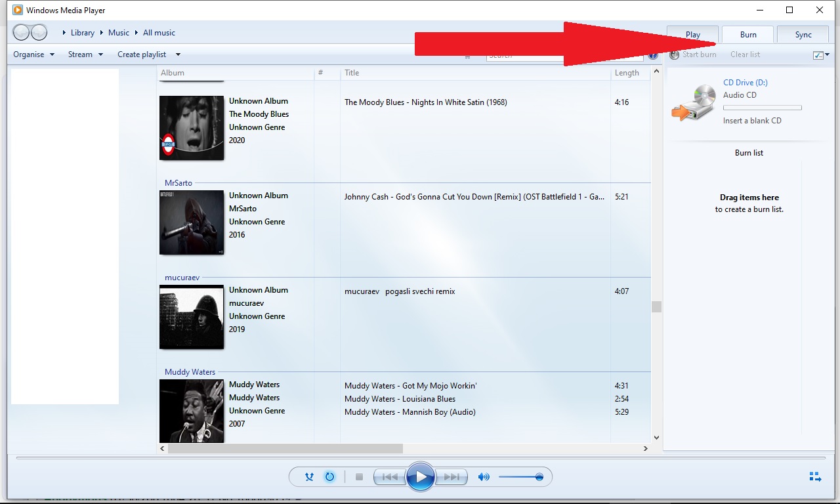Image resolution: width=840 pixels, height=504 pixels.
Task: Expand the breadcrumb arrow before All music
Action: coord(136,33)
